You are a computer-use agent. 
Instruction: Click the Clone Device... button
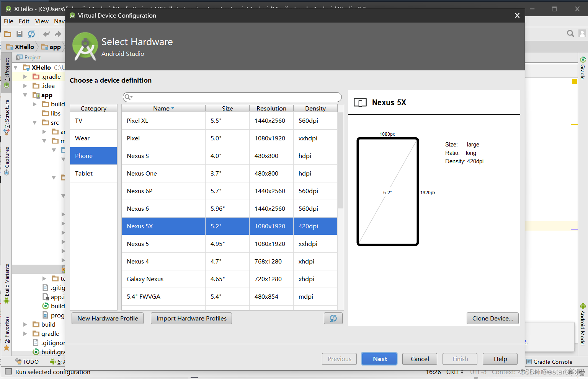[493, 318]
